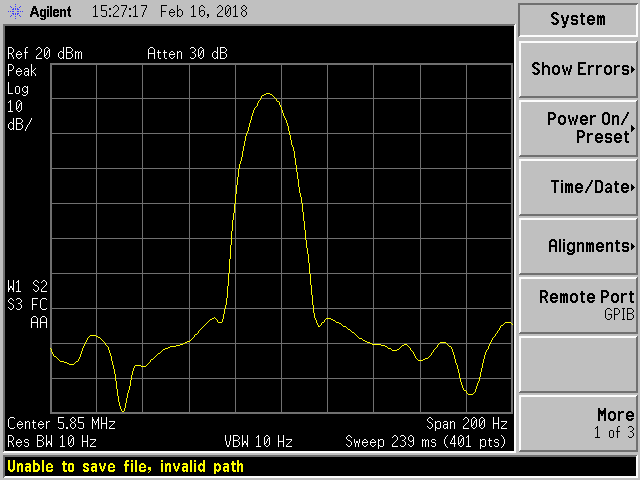Click the Agilent logo icon
The image size is (640, 480).
click(x=16, y=14)
